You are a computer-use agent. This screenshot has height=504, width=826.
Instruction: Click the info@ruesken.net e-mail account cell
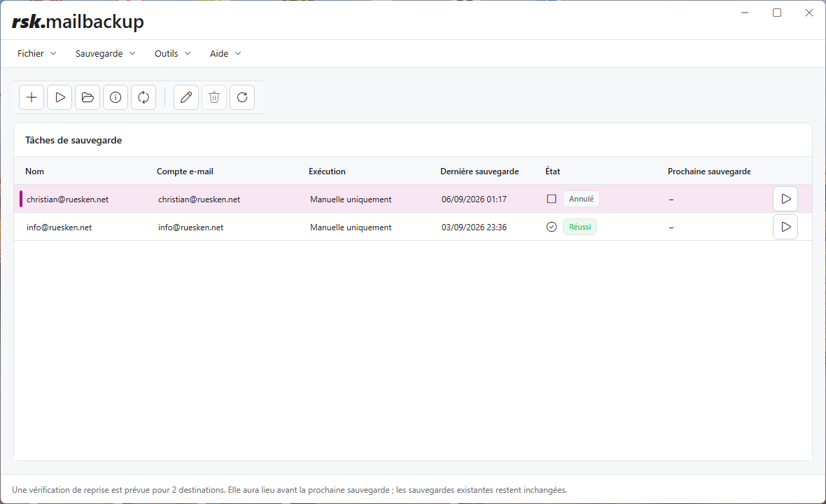190,227
